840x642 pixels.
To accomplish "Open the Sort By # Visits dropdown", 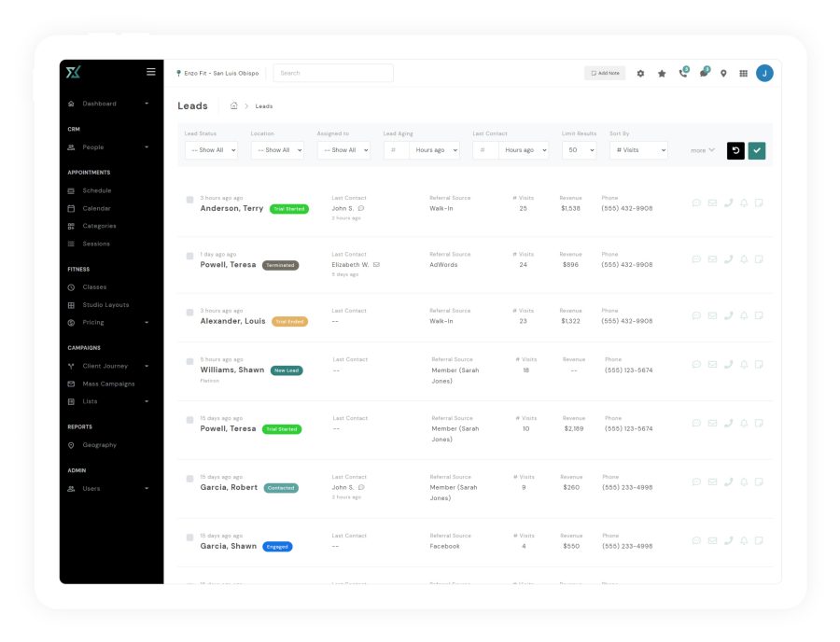I will pos(638,150).
